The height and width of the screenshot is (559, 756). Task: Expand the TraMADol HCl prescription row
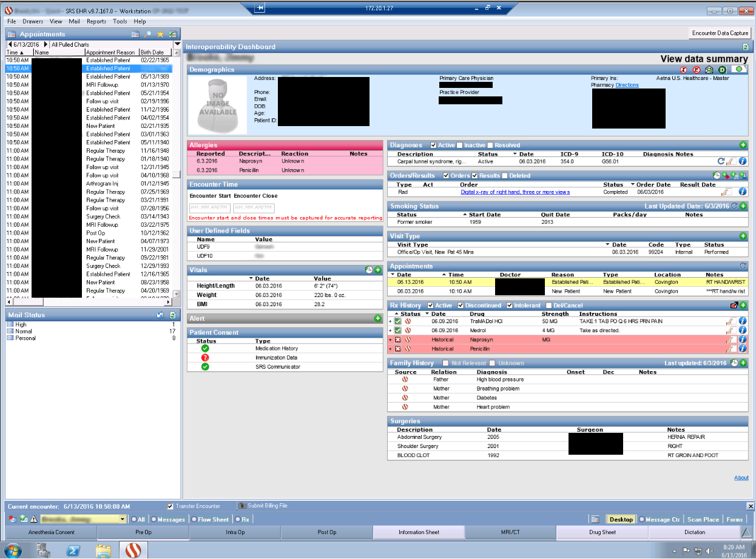coord(391,321)
